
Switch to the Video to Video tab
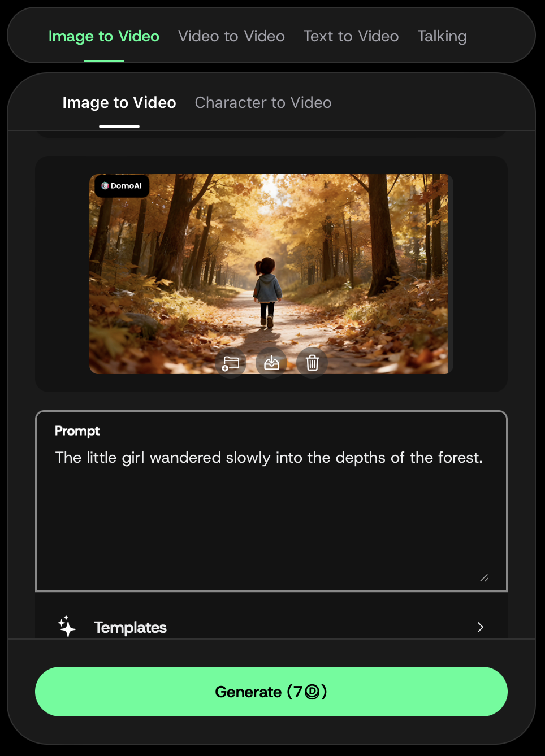(231, 36)
